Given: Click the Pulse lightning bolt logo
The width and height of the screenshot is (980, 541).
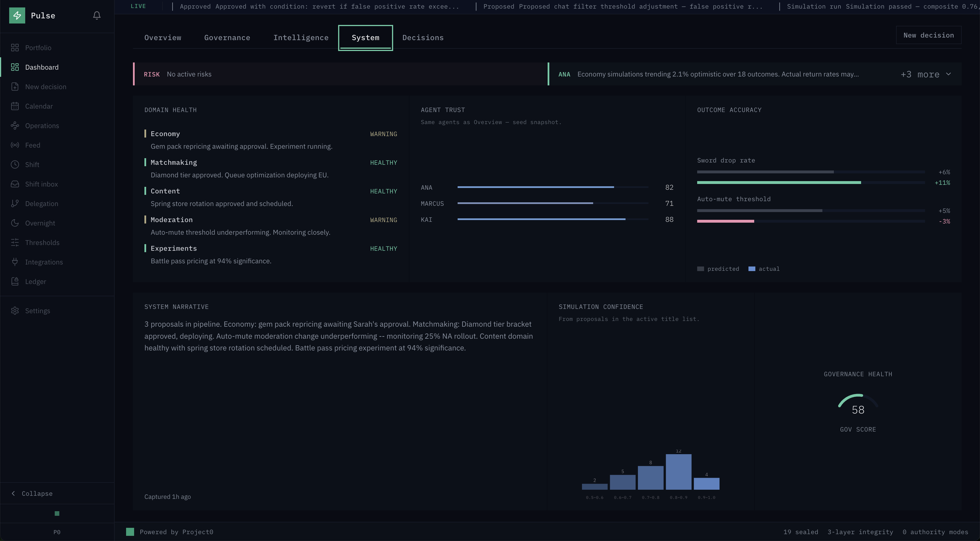Looking at the screenshot, I should pyautogui.click(x=17, y=16).
